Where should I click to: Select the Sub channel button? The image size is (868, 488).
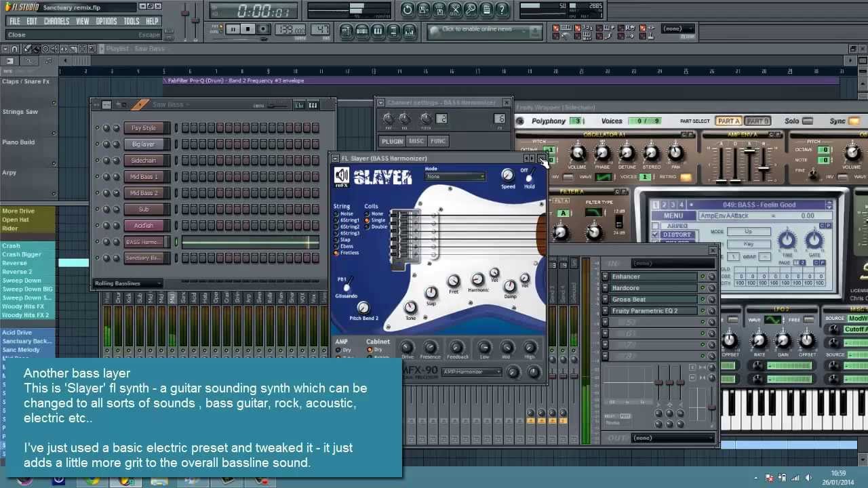pos(144,209)
